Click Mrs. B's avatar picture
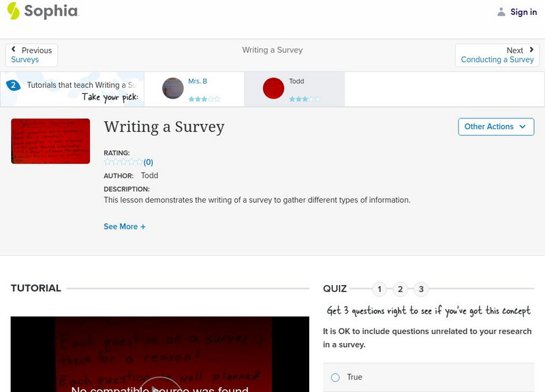 click(173, 88)
